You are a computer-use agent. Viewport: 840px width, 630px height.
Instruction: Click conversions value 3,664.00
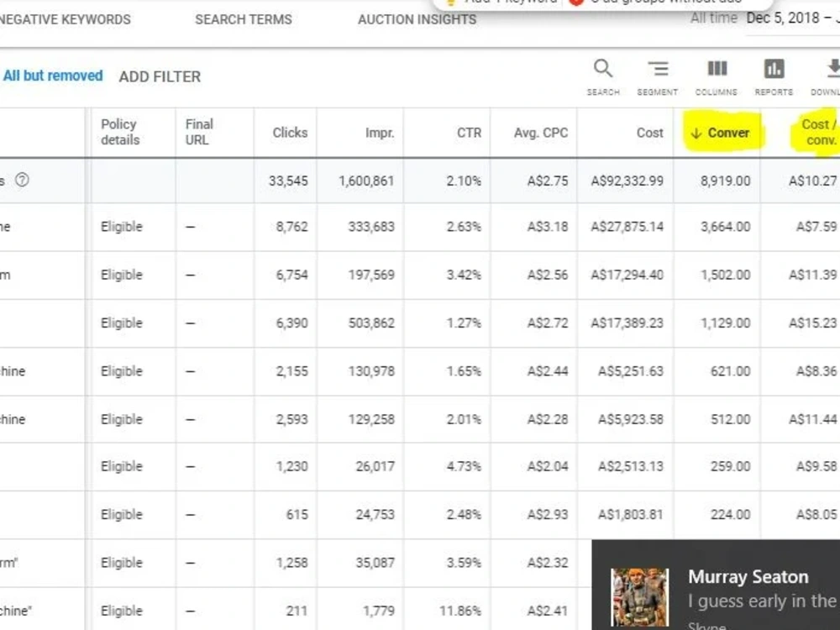pos(726,227)
